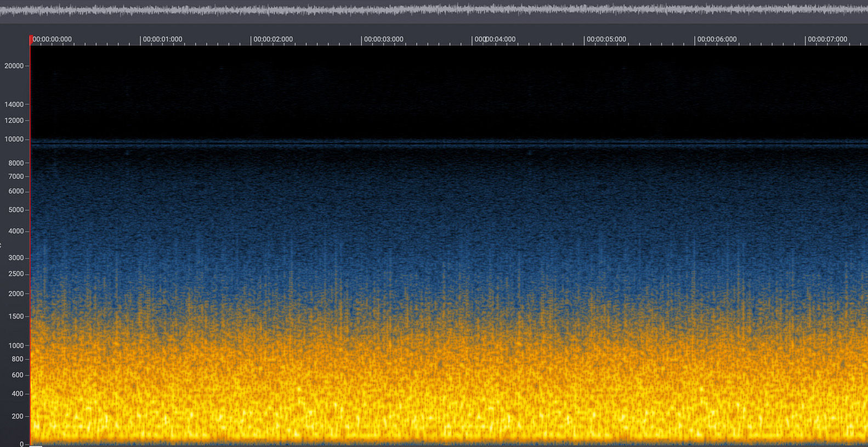Click the 200 Hz frequency axis label
This screenshot has height=447, width=868.
pos(18,416)
